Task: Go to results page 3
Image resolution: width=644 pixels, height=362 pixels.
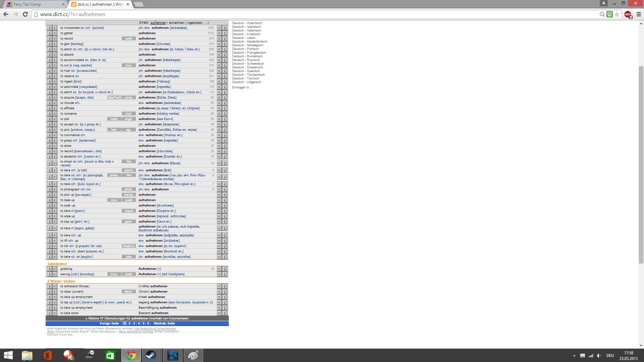Action: point(134,323)
